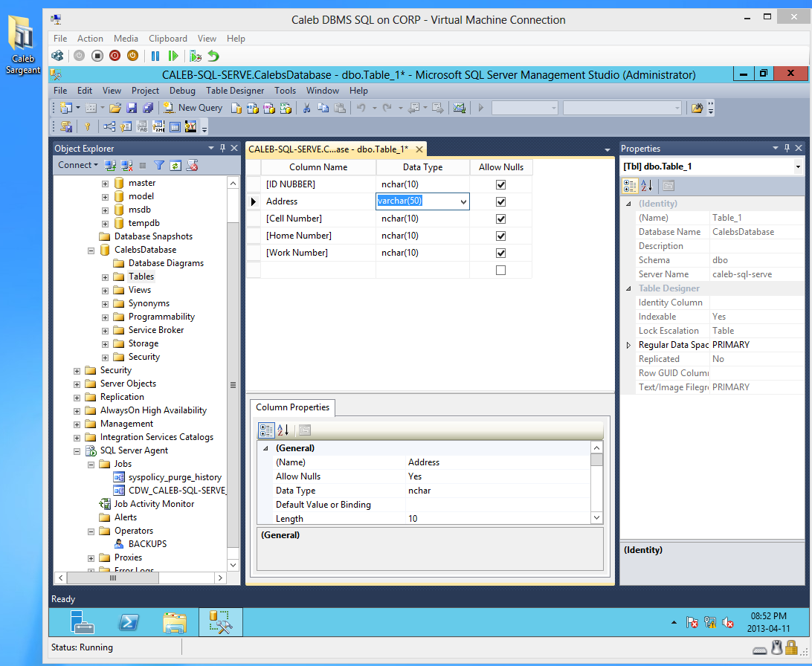Collapse the SQL Server Agent node
This screenshot has height=666, width=812.
(x=77, y=451)
